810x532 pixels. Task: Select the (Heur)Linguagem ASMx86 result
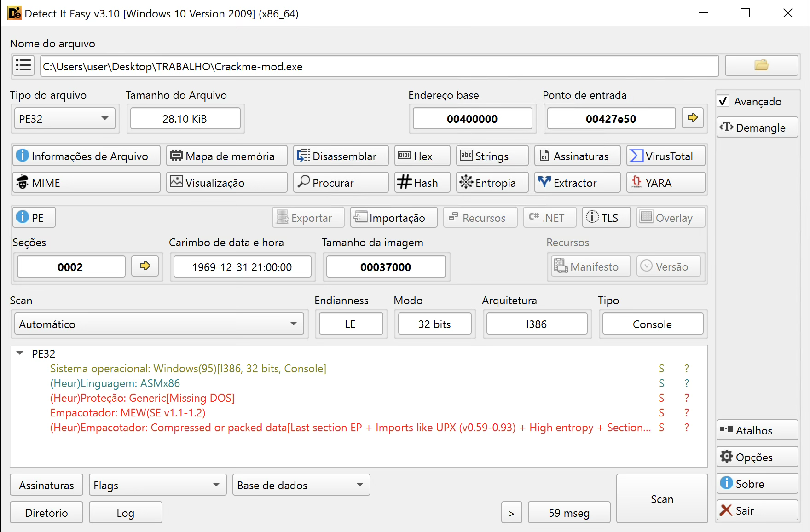click(x=115, y=383)
